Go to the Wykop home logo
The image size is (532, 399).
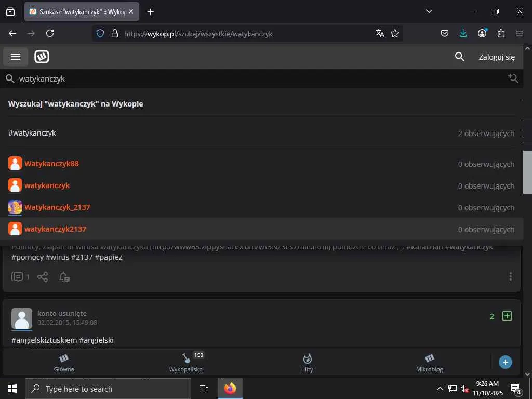click(x=42, y=57)
